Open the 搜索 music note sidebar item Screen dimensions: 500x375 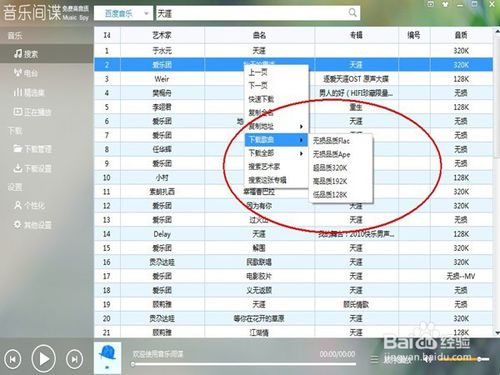[x=26, y=54]
